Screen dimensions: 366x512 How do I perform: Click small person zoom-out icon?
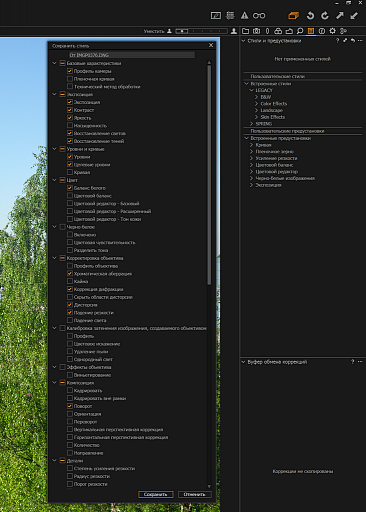coord(169,31)
